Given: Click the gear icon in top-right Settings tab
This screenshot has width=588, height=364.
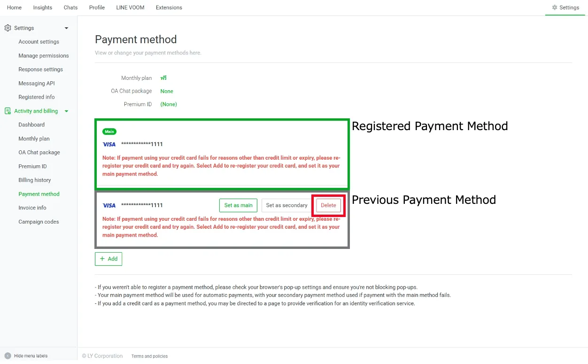Looking at the screenshot, I should (555, 8).
